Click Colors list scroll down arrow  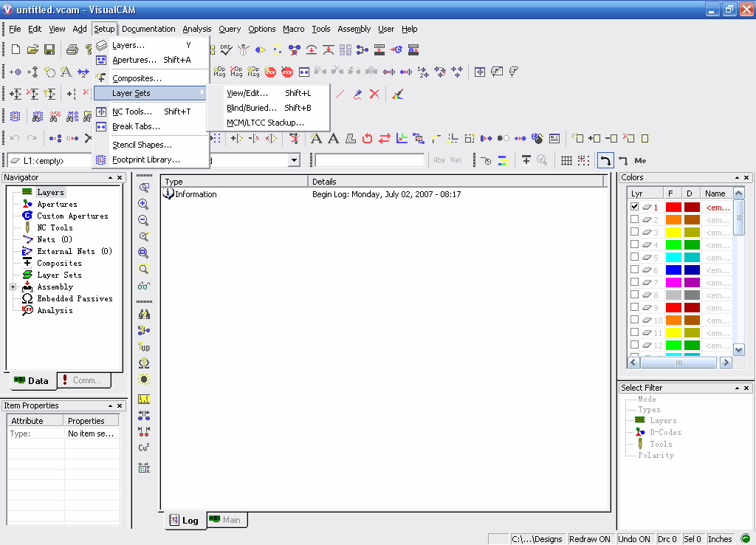[x=738, y=349]
